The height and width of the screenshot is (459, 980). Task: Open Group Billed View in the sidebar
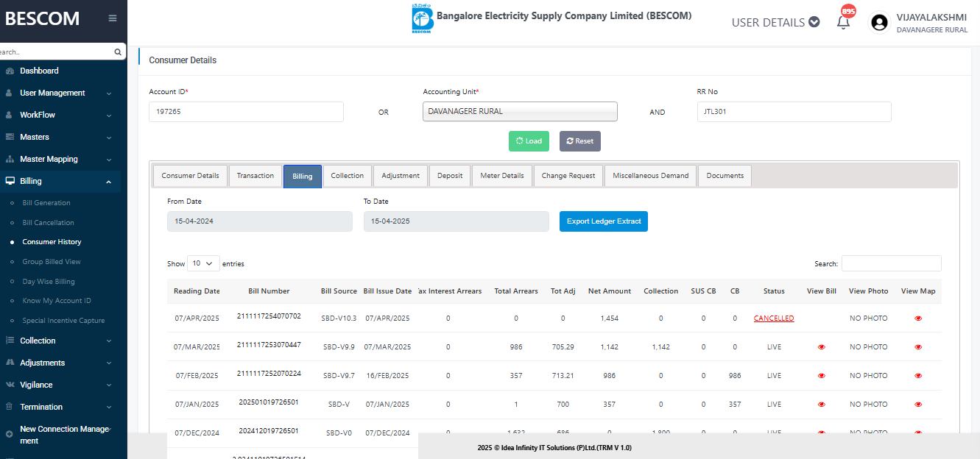point(52,262)
